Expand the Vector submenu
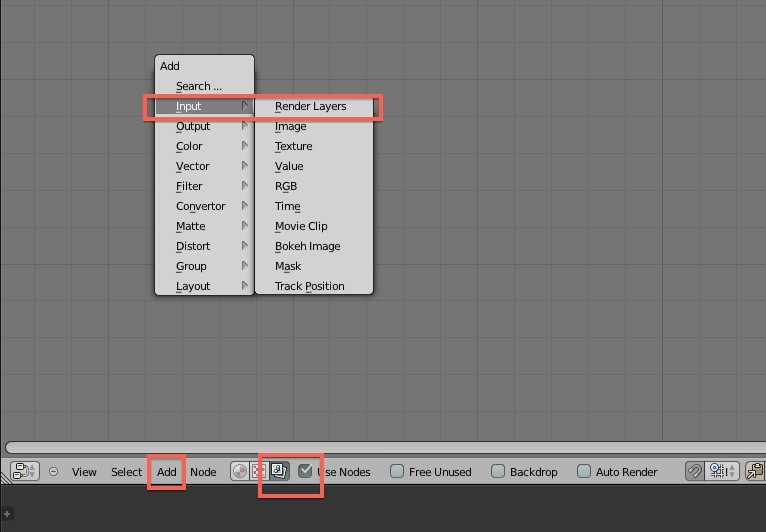Screen dimensions: 766x532 [x=205, y=166]
